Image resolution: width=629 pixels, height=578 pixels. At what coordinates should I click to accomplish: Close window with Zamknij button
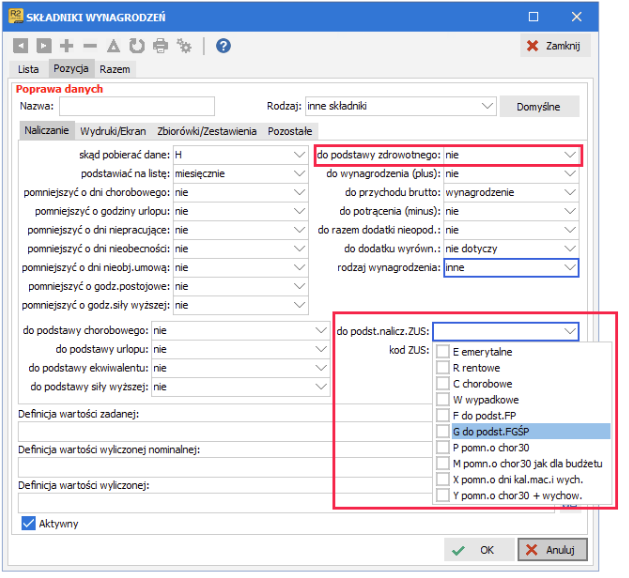[555, 46]
